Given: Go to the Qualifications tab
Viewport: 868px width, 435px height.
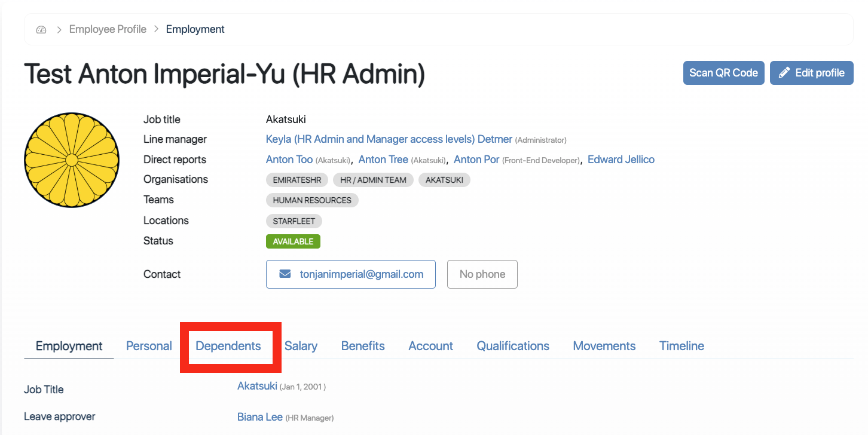Looking at the screenshot, I should 513,346.
